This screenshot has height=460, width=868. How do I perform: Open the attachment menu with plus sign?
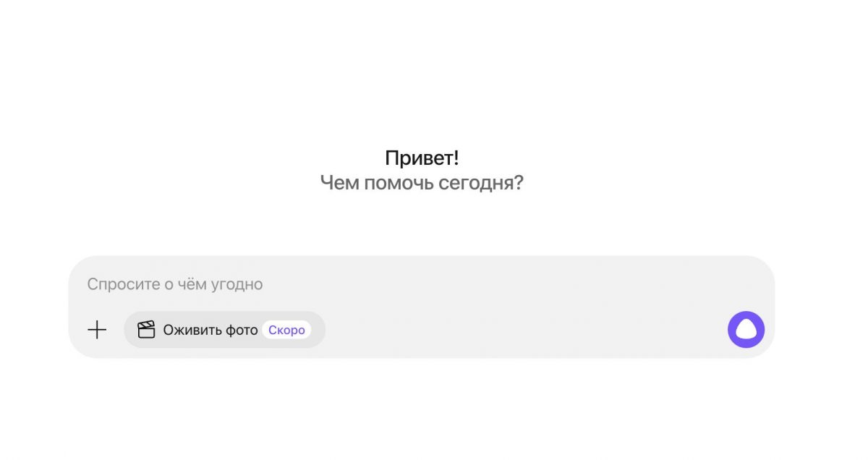coord(97,330)
